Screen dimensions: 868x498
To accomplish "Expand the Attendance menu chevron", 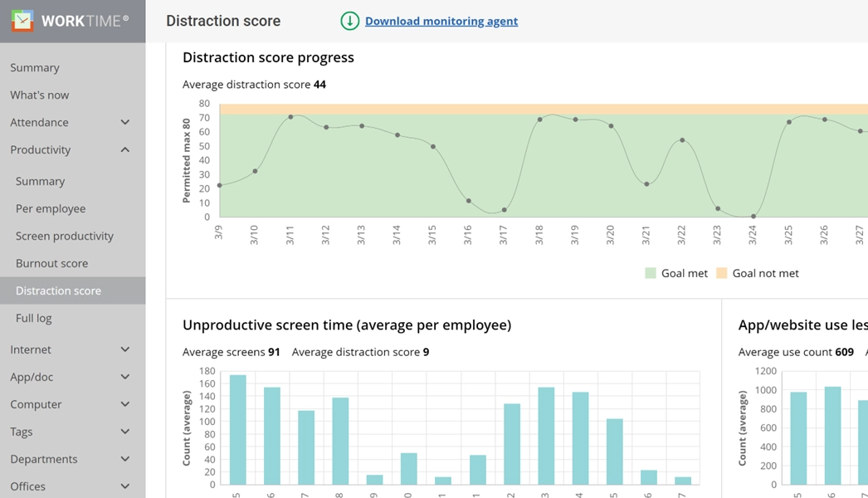I will tap(125, 123).
